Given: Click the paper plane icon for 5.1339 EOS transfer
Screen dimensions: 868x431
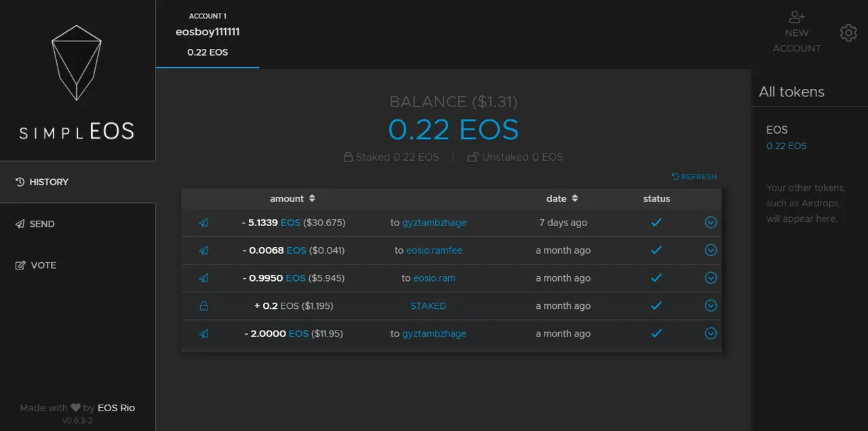Looking at the screenshot, I should (204, 223).
